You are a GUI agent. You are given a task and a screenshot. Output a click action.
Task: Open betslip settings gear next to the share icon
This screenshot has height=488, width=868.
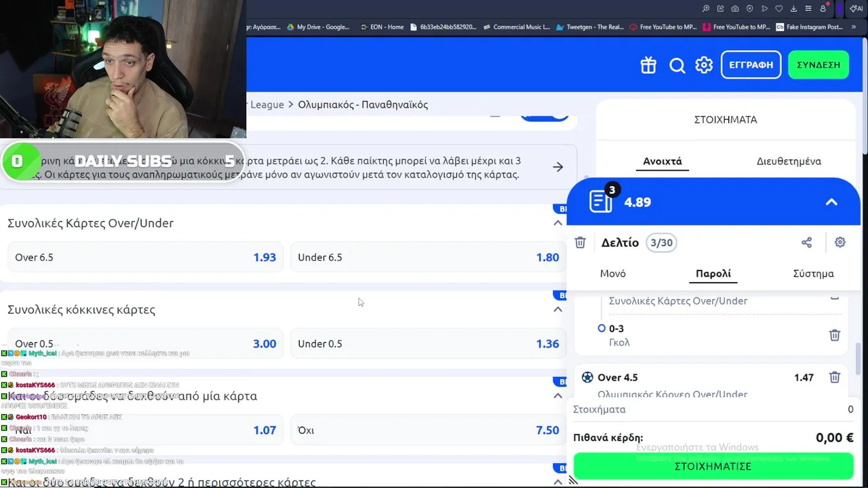click(x=840, y=243)
